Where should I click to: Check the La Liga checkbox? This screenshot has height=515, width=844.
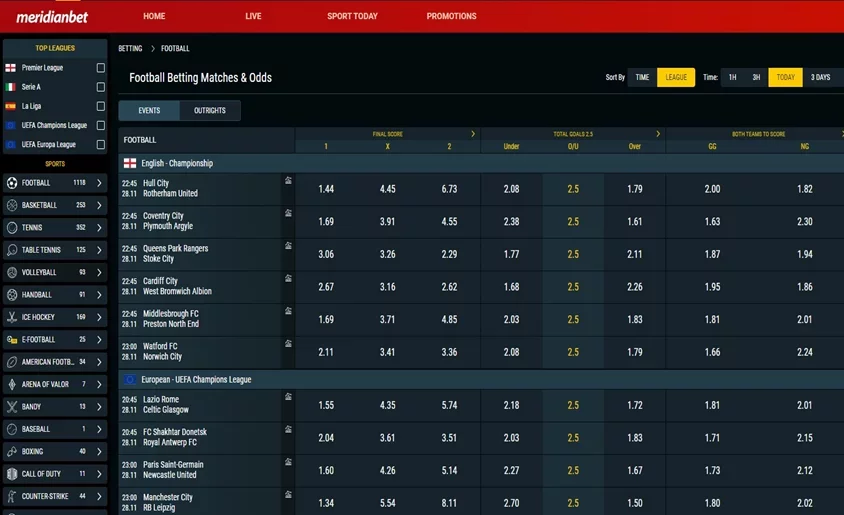click(101, 106)
